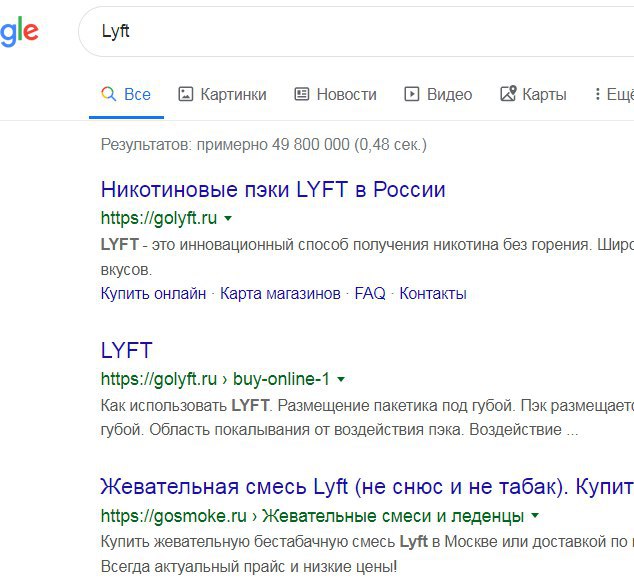Expand dropdown arrow next to buy-online-1
This screenshot has height=588, width=634.
click(341, 379)
